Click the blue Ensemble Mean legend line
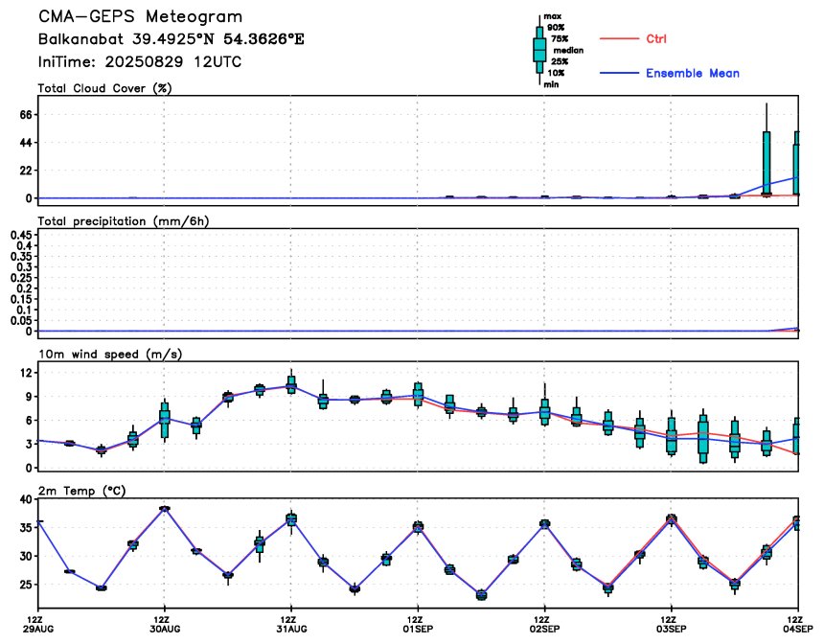Screen dimensions: 824x644 (x=620, y=73)
